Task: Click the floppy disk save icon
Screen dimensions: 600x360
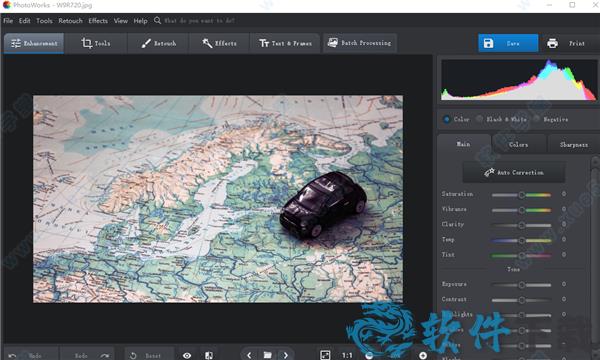Action: (488, 43)
